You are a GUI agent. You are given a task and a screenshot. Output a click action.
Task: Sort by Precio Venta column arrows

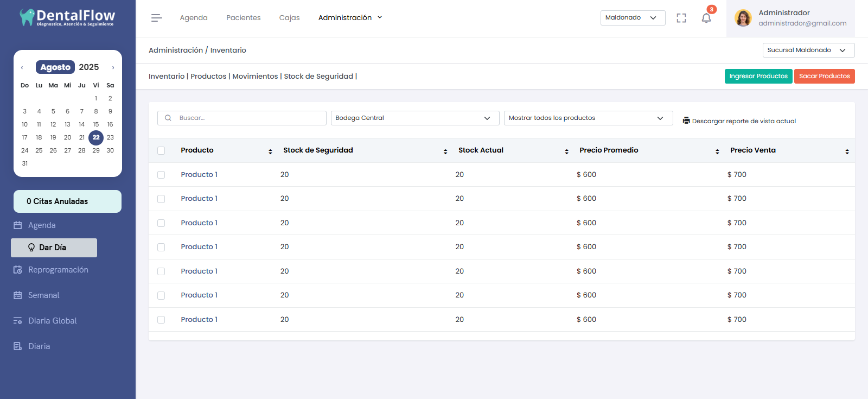(847, 151)
